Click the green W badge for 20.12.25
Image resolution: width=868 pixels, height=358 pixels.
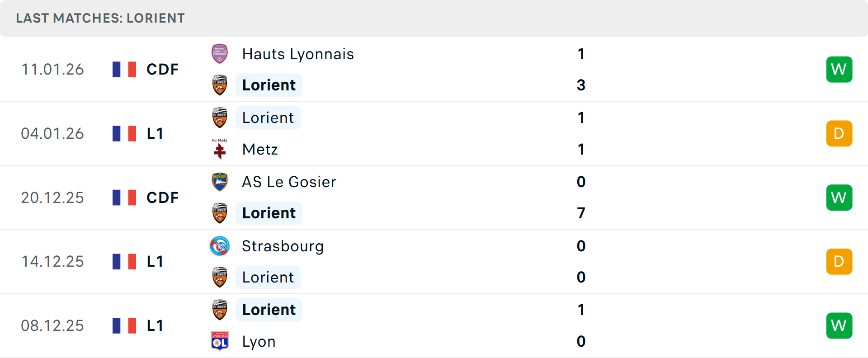point(839,198)
